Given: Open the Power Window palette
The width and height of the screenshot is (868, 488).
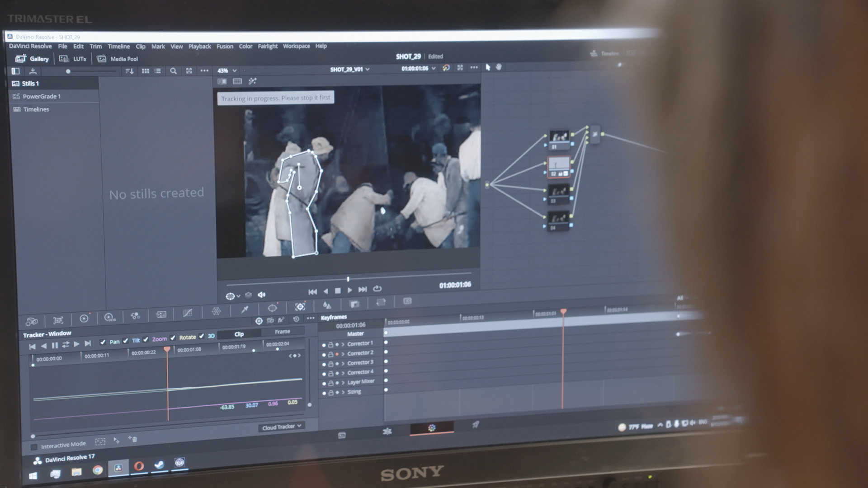Looking at the screenshot, I should (272, 308).
